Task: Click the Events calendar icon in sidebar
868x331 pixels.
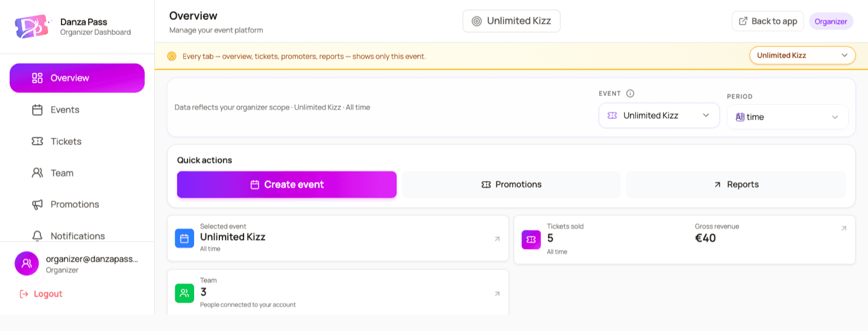Action: tap(37, 110)
